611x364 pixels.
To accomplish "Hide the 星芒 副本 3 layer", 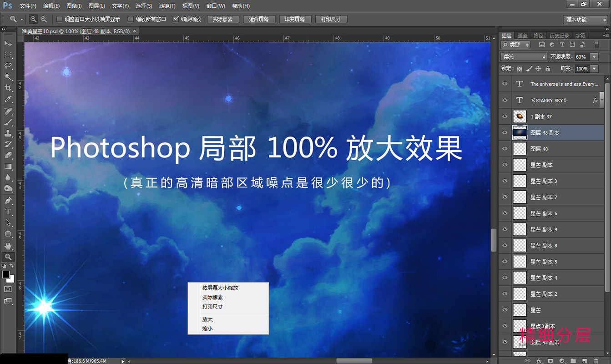I will tap(505, 181).
